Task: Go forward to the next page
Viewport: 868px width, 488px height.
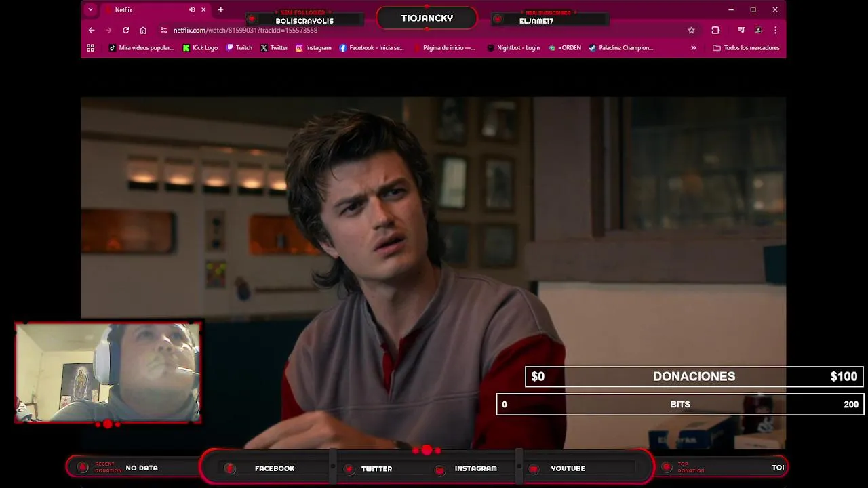Action: click(x=108, y=30)
